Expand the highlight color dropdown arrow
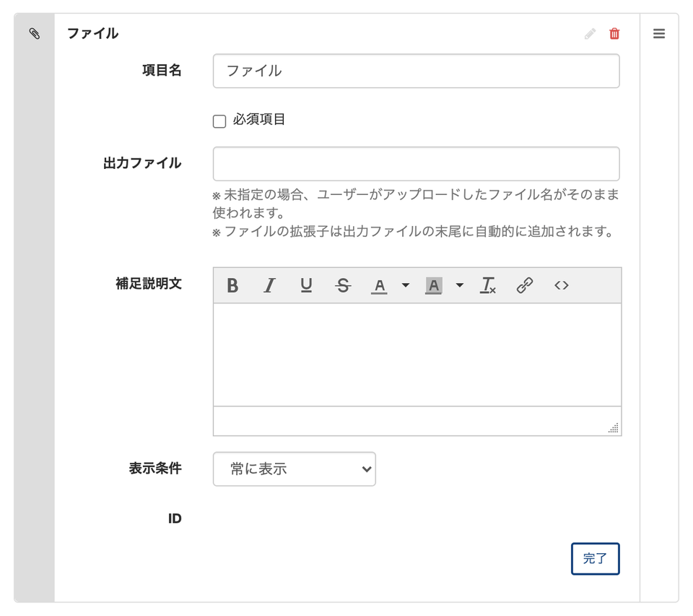693x616 pixels. coord(460,285)
